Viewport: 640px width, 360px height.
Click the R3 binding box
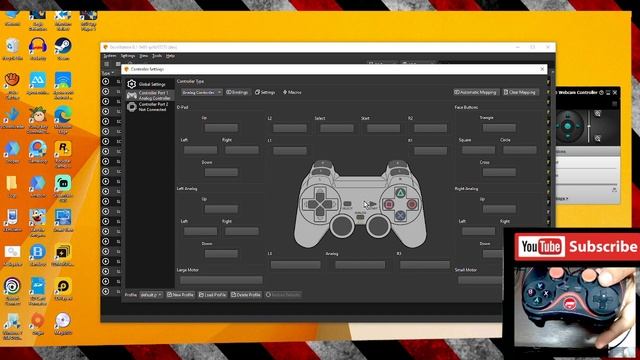pos(424,265)
